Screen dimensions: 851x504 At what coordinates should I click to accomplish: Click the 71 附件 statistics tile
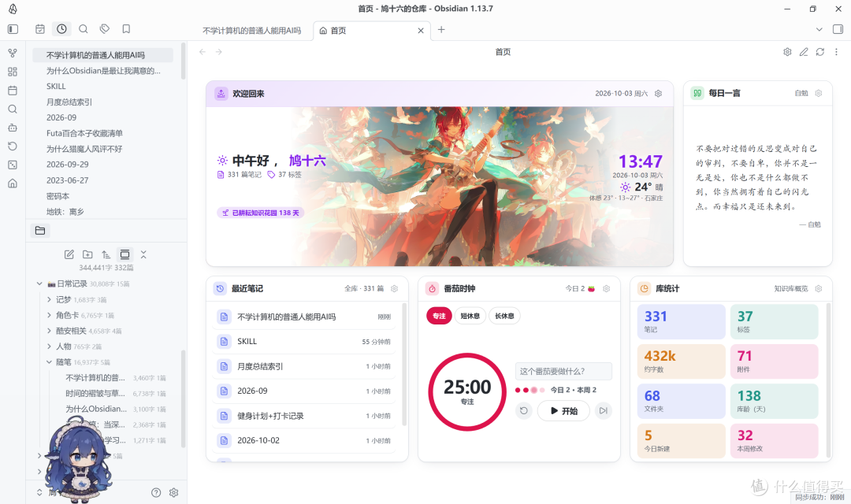pyautogui.click(x=774, y=361)
